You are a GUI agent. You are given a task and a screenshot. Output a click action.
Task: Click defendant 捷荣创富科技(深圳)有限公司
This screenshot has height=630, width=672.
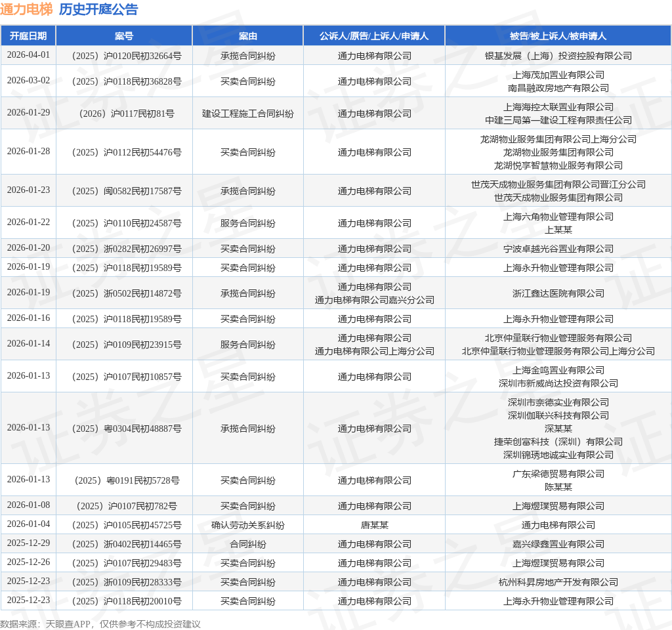pos(558,442)
